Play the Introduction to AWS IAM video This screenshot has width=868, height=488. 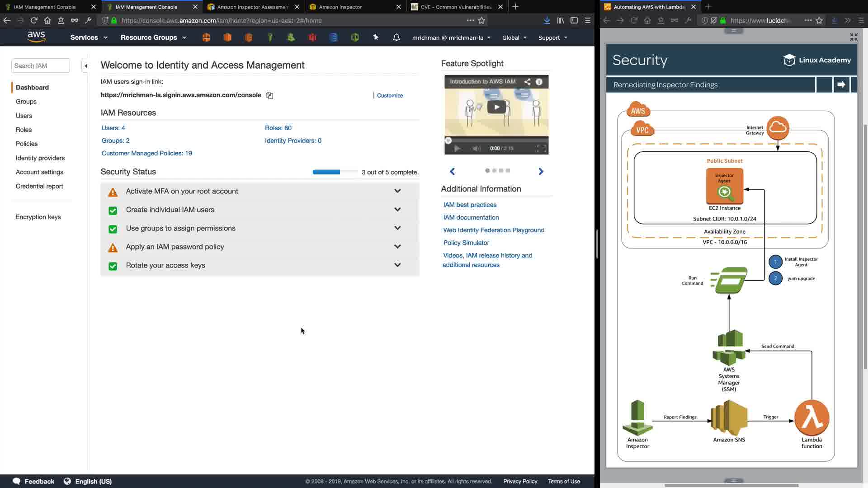point(496,107)
